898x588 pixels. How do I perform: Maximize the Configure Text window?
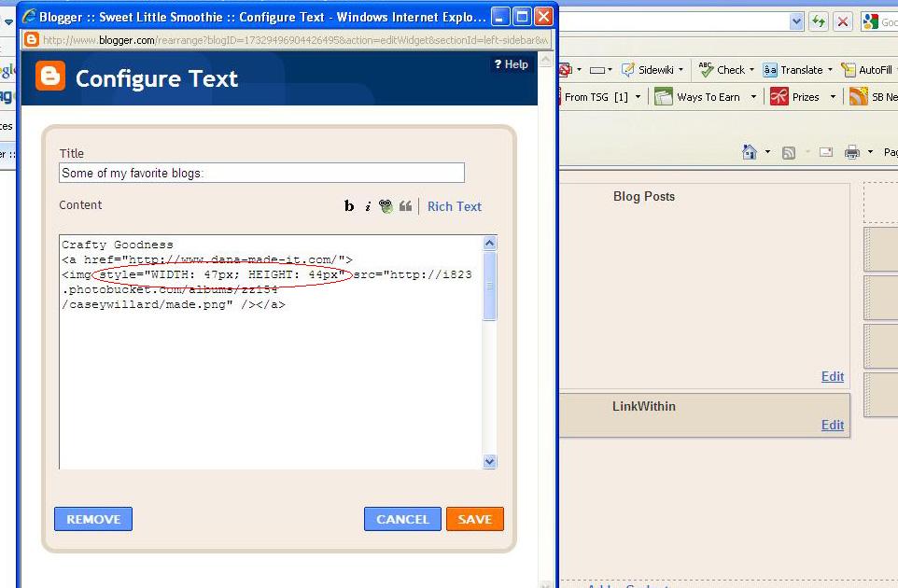[522, 17]
